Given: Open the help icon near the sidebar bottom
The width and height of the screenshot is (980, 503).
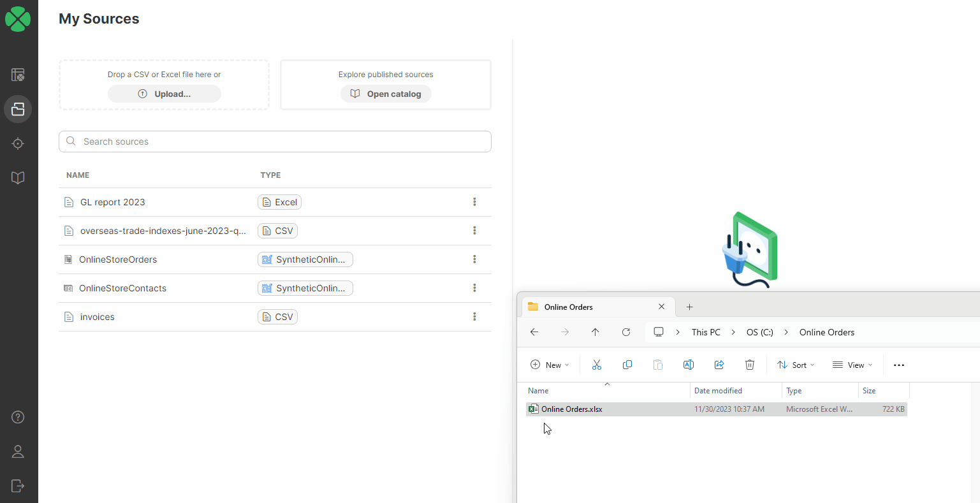Looking at the screenshot, I should (x=17, y=417).
